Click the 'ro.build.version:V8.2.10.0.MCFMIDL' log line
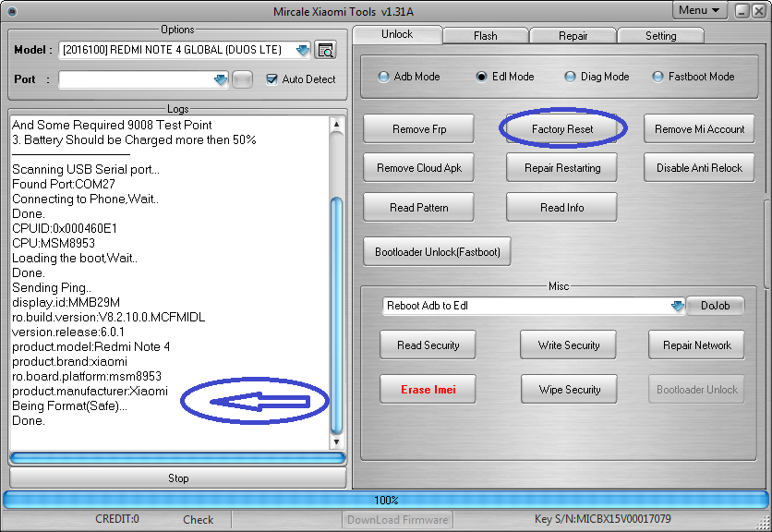 tap(108, 317)
